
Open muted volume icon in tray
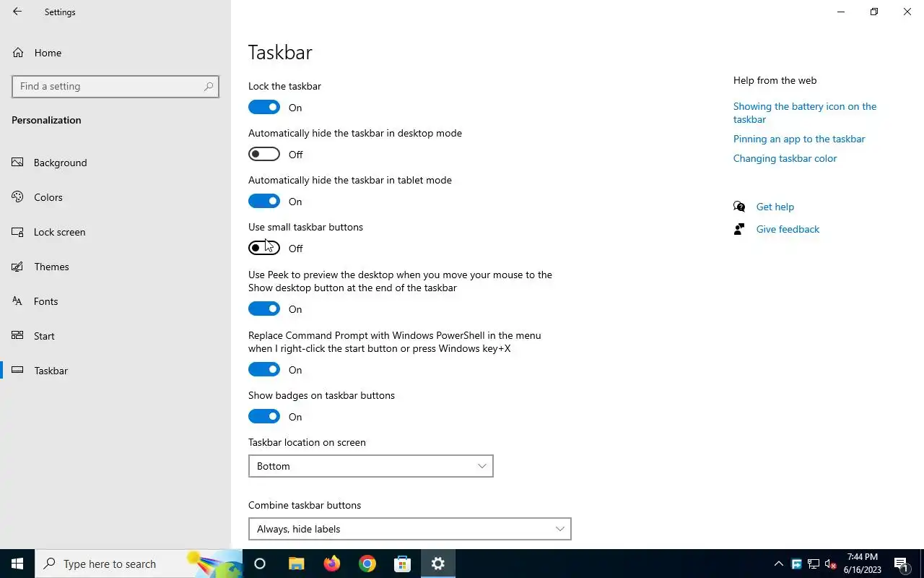[831, 564]
